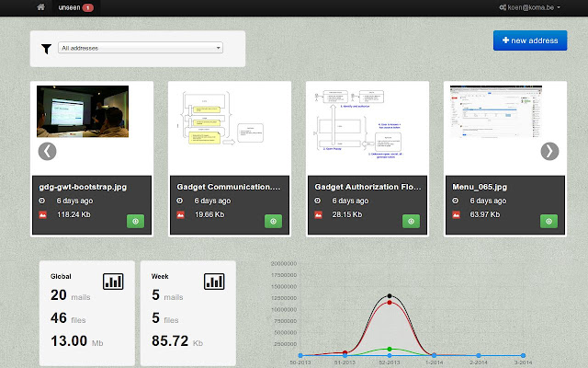Click green button on Gadget Authorization Flow card

point(412,221)
